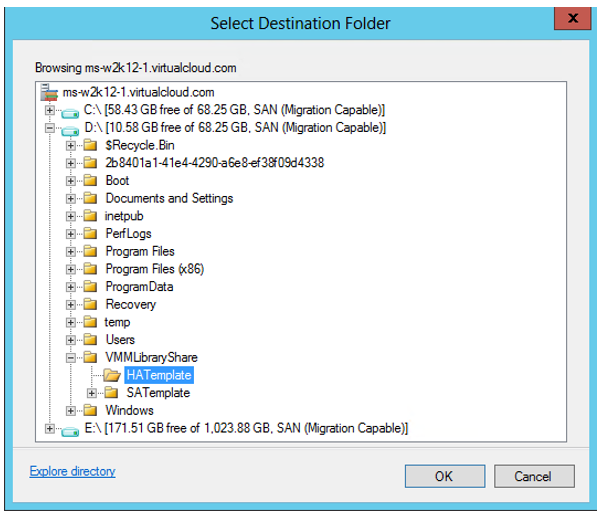Select the D:\ 10.58 GB free label
The width and height of the screenshot is (604, 515).
click(x=235, y=128)
